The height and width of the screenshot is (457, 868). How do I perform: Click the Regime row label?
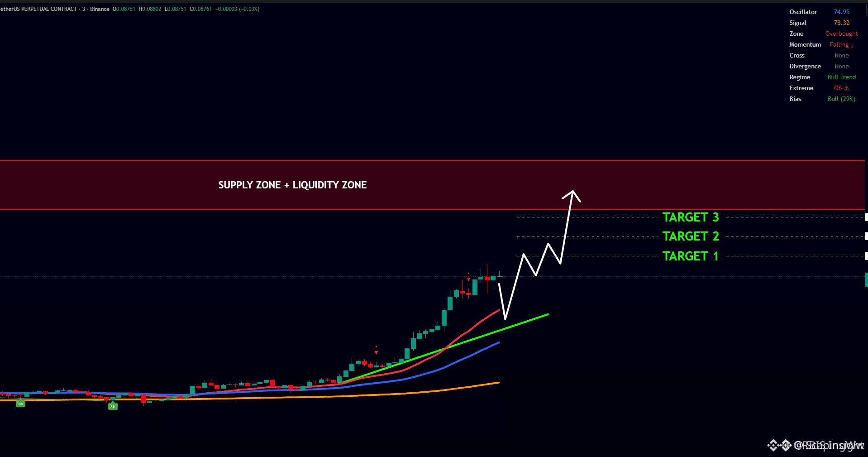[x=800, y=77]
